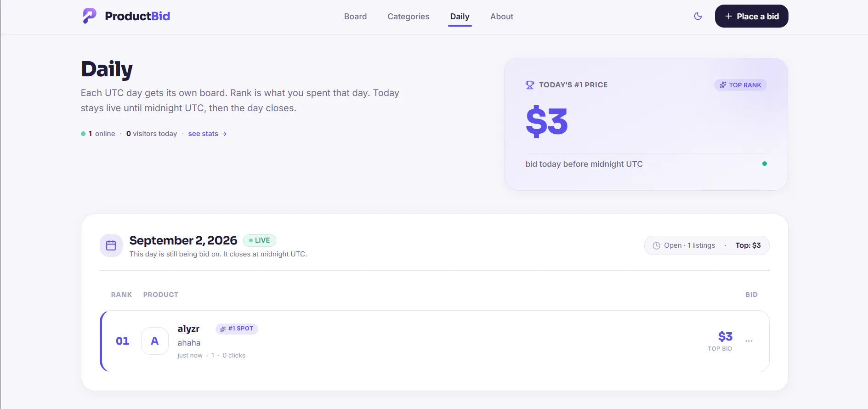The height and width of the screenshot is (409, 868).
Task: Click the LIVE status badge
Action: coord(260,240)
